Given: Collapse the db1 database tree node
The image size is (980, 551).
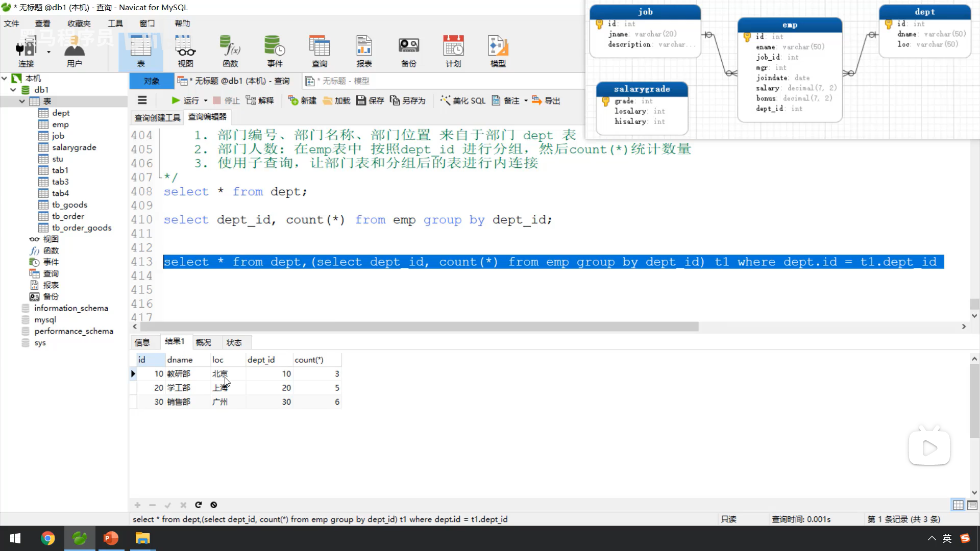Looking at the screenshot, I should click(13, 90).
